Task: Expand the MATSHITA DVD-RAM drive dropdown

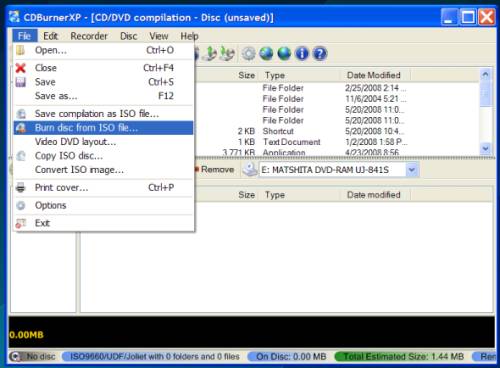Action: point(412,170)
